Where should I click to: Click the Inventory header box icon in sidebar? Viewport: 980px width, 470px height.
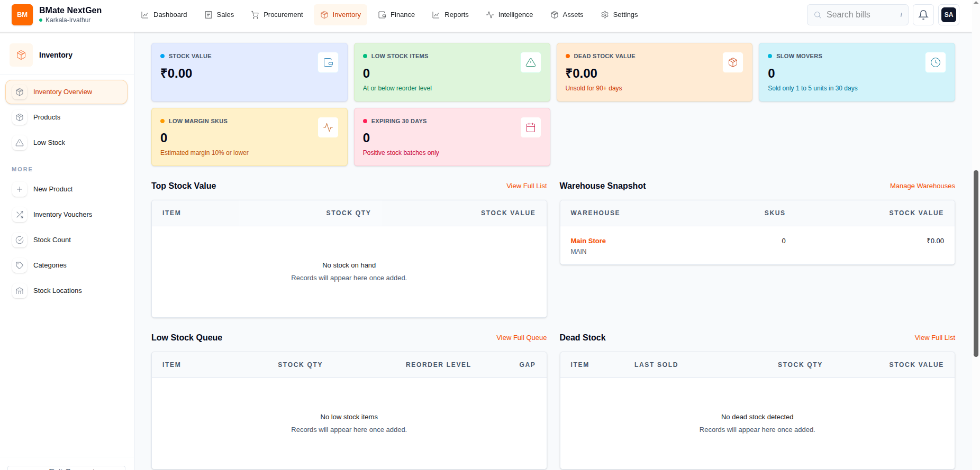pos(21,55)
